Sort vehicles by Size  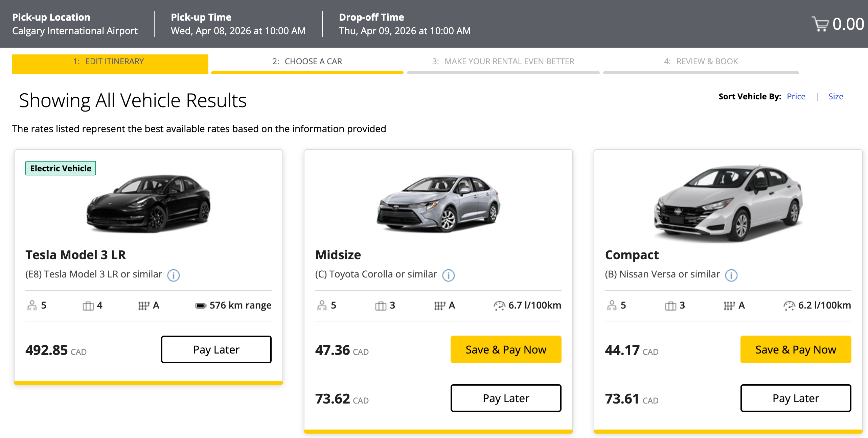836,96
